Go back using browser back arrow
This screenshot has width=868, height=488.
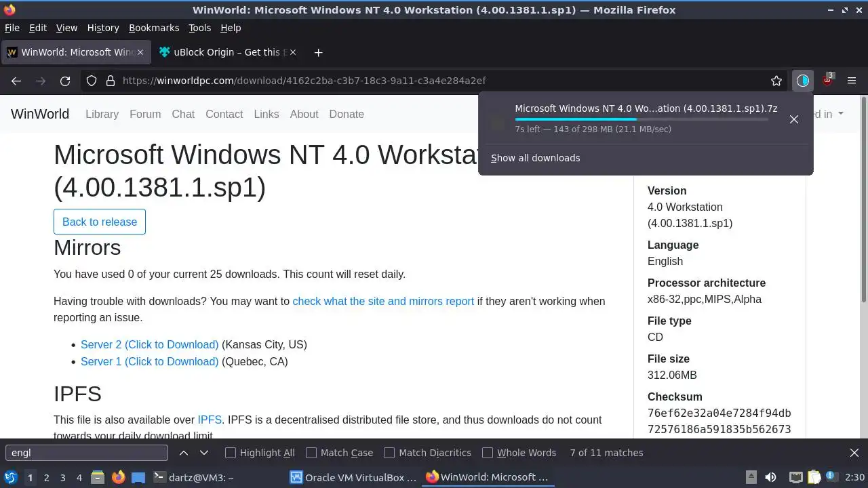coord(16,81)
